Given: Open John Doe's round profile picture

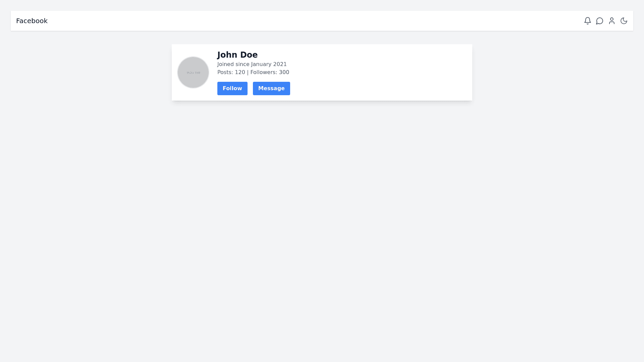Looking at the screenshot, I should point(193,72).
